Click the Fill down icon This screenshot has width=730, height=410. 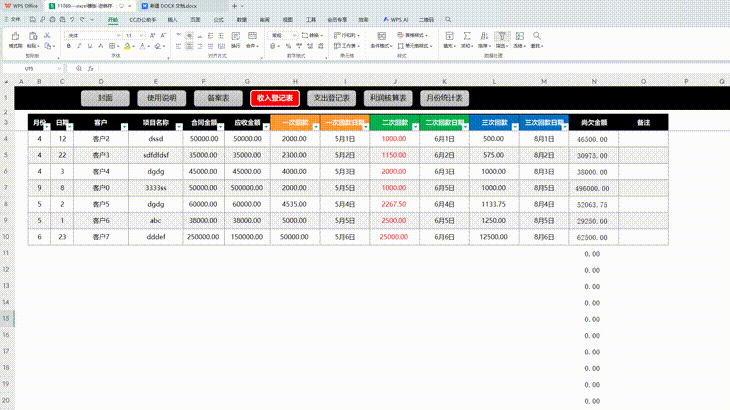[449, 36]
